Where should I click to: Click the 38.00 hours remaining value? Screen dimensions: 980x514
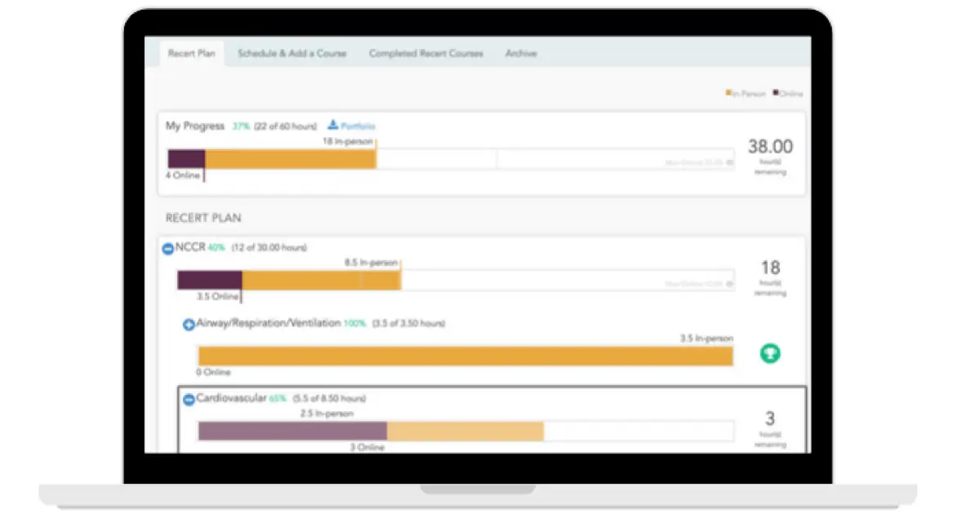click(769, 148)
